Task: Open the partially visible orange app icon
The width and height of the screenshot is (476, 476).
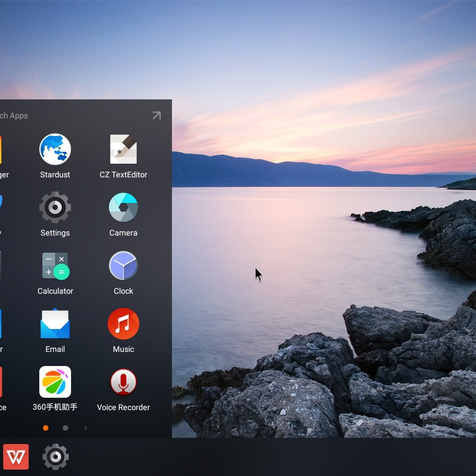Action: pos(0,150)
